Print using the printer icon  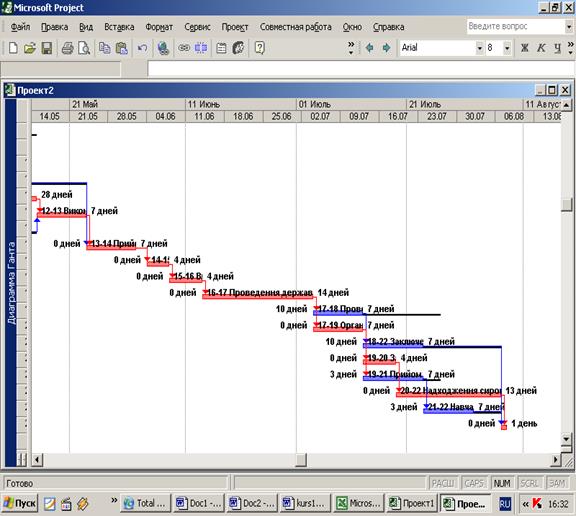(x=67, y=48)
